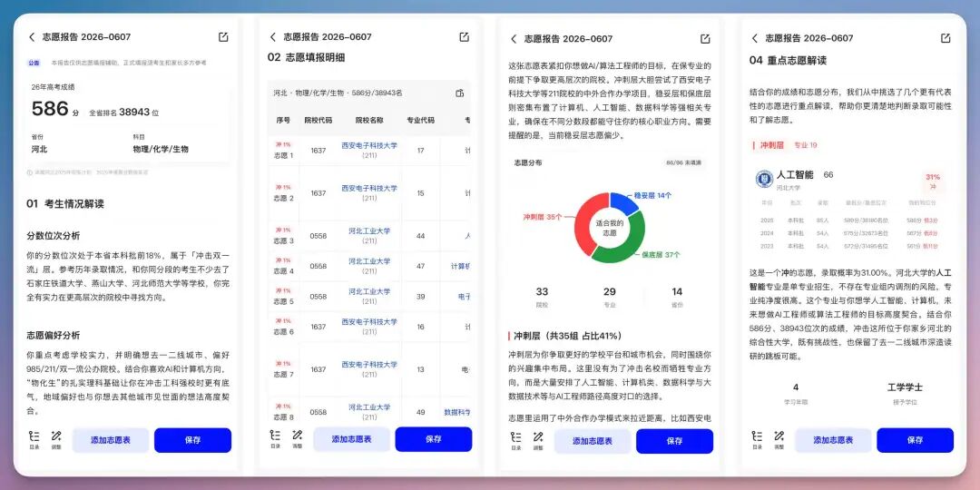Viewport: 980px width, 490px height.
Task: Tap the 人工智能 major title
Action: click(x=794, y=175)
